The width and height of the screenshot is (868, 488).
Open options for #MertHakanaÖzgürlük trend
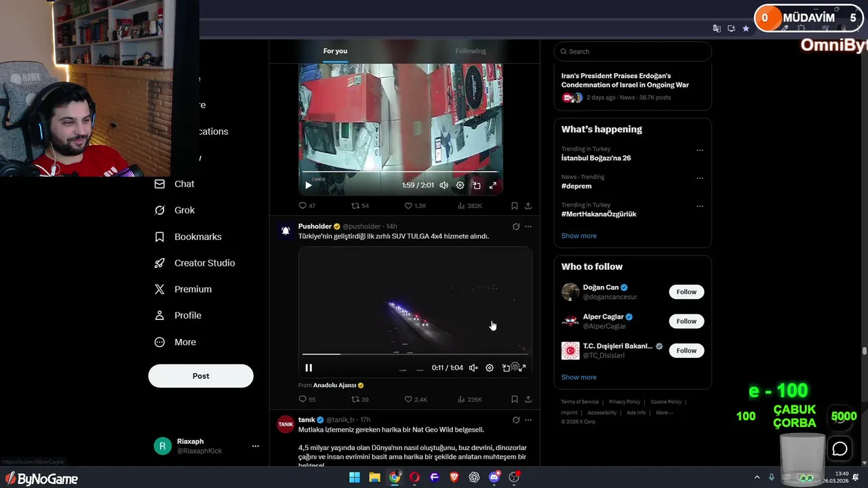coord(700,206)
